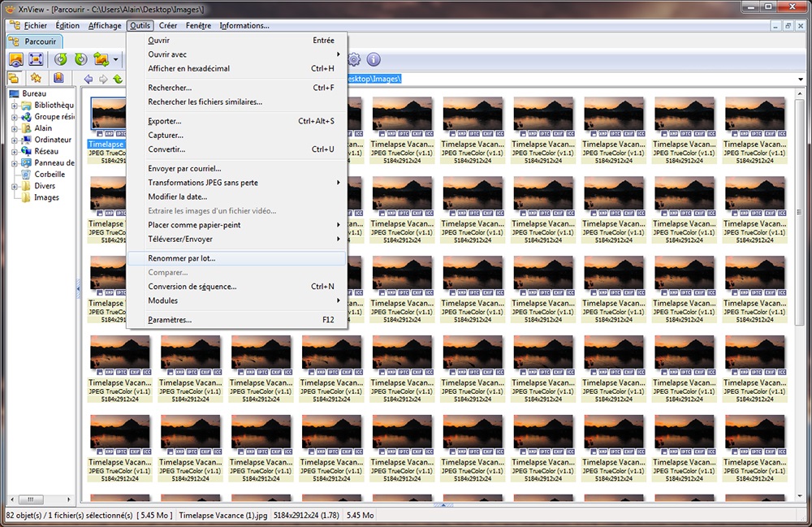Screen dimensions: 812x527
Task: Go up one folder with green arrow
Action: coord(118,79)
